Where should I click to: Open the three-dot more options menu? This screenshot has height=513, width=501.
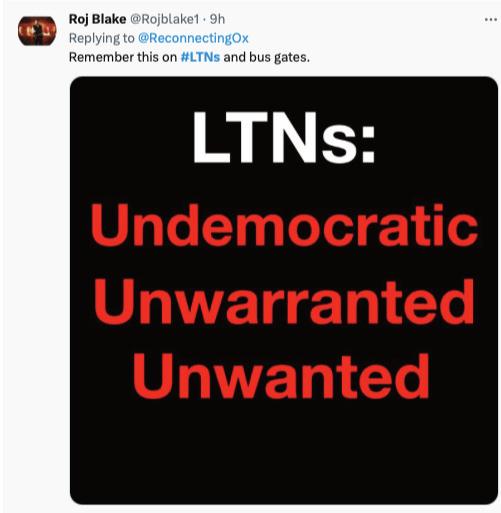point(491,20)
